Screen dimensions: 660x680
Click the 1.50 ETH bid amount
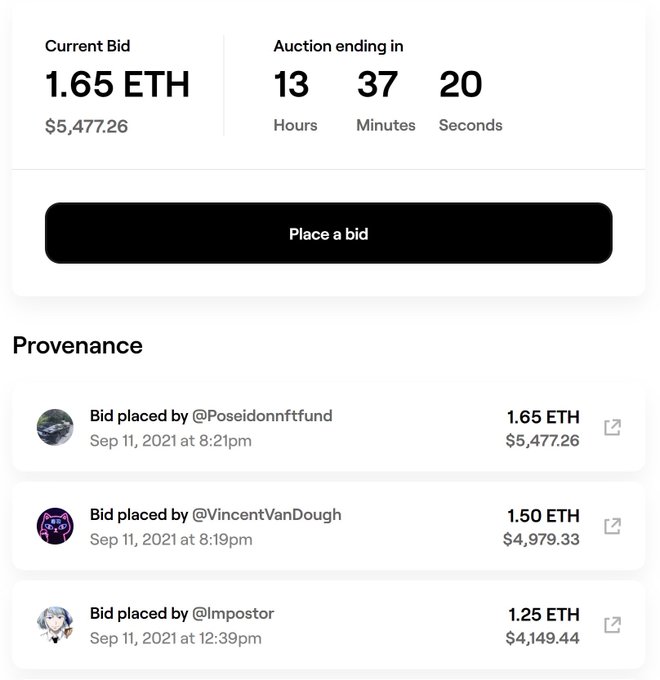click(543, 516)
